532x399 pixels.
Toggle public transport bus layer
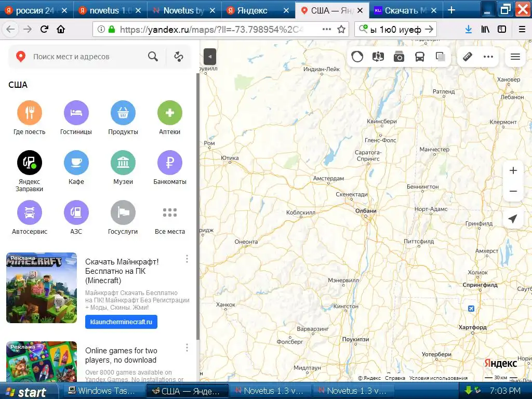click(420, 57)
